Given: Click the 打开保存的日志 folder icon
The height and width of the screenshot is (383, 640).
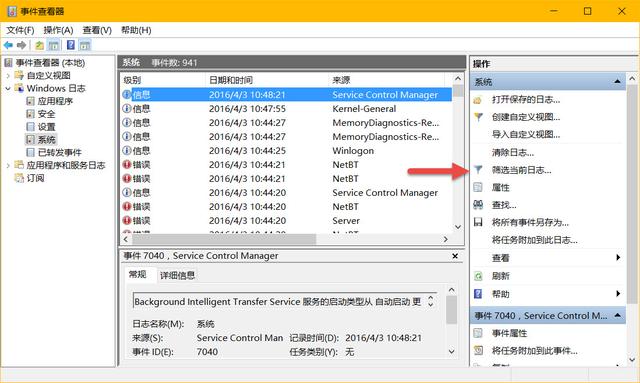Looking at the screenshot, I should (x=478, y=100).
